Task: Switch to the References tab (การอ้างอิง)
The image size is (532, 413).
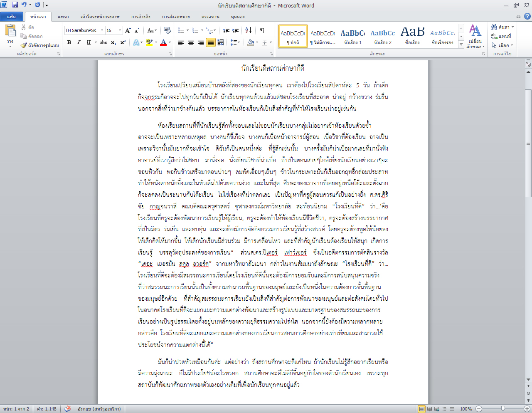Action: 141,17
